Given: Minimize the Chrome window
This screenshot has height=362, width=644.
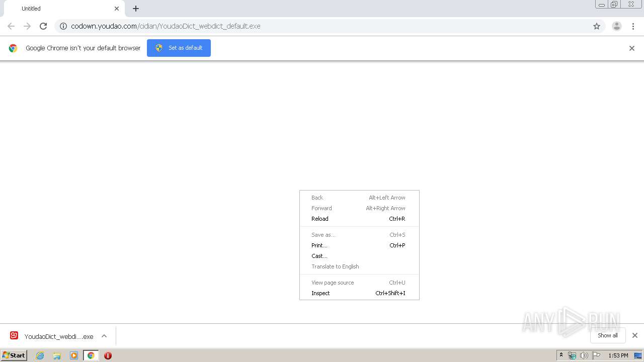Looking at the screenshot, I should tap(602, 5).
